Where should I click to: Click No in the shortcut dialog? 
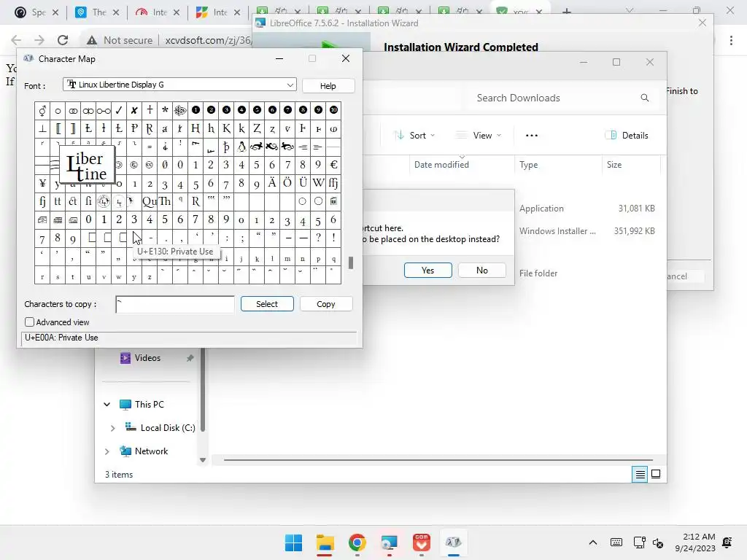481,270
